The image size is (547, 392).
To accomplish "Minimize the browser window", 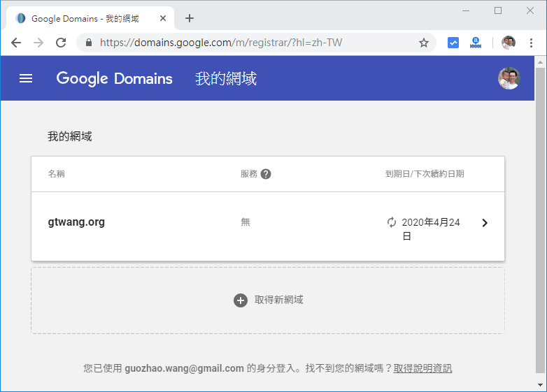I will pyautogui.click(x=466, y=10).
